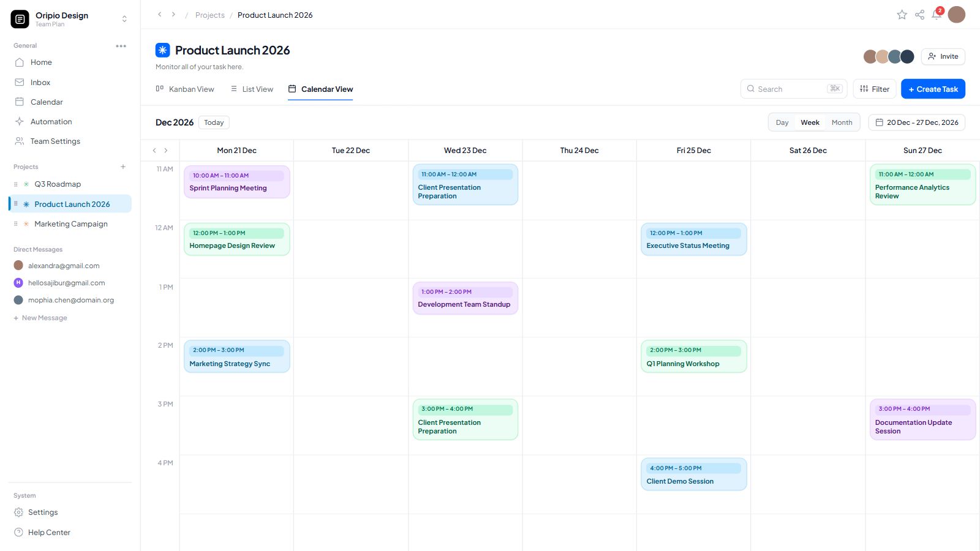Select the Week view toggle
The width and height of the screenshot is (980, 551).
click(x=810, y=122)
